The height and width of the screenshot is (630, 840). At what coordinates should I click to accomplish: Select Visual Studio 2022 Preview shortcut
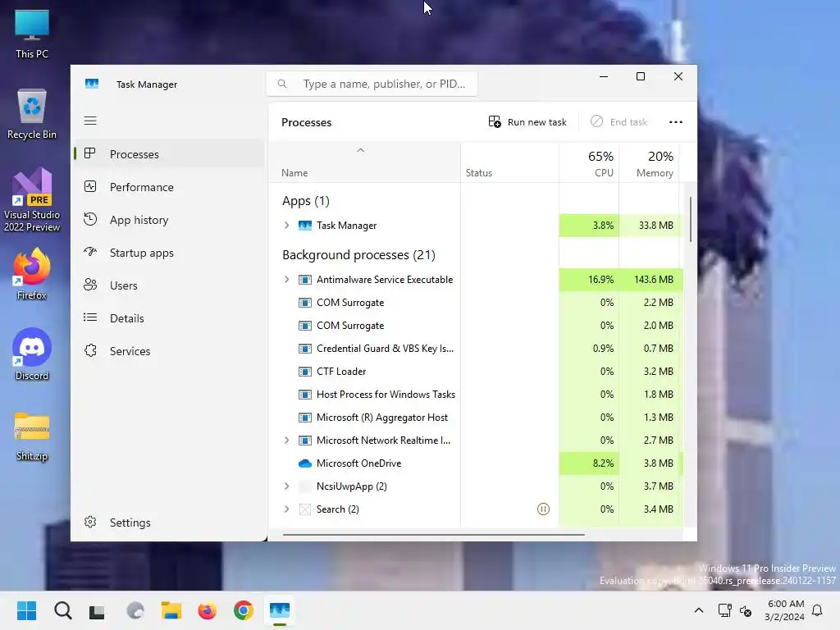(32, 200)
